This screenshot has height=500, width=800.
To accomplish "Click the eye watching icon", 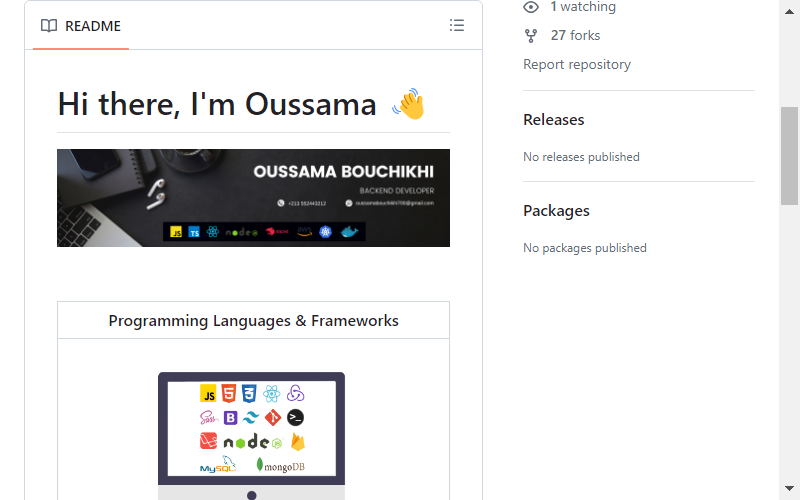I will point(531,7).
